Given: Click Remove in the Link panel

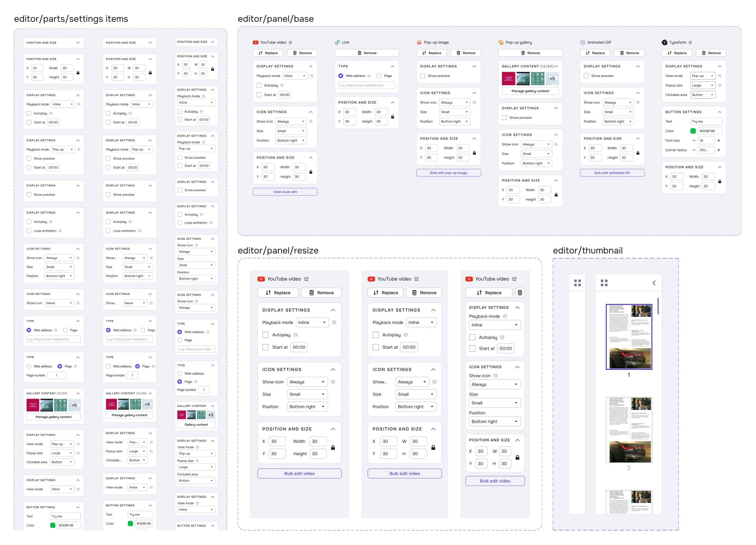Looking at the screenshot, I should pyautogui.click(x=367, y=53).
